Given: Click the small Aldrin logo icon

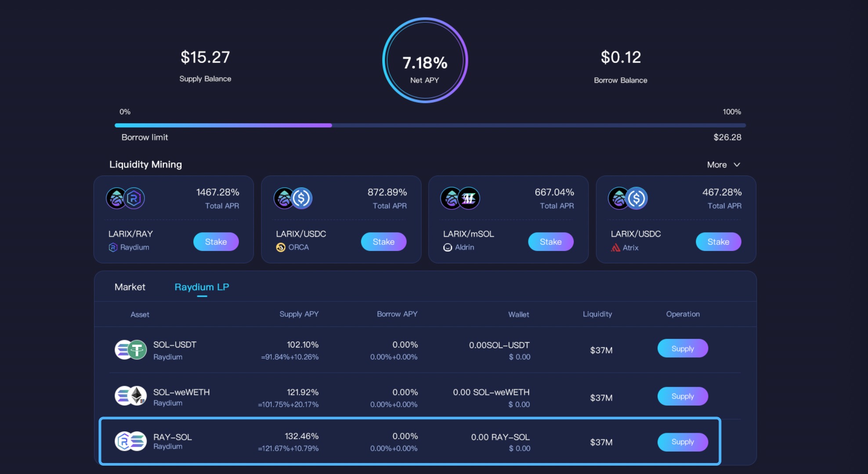Looking at the screenshot, I should pyautogui.click(x=448, y=248).
